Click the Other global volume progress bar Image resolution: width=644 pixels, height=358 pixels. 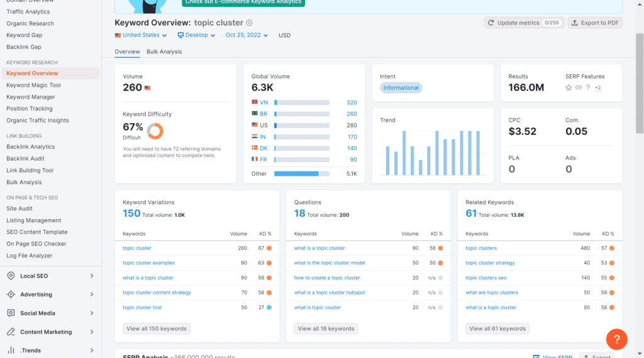(x=302, y=174)
